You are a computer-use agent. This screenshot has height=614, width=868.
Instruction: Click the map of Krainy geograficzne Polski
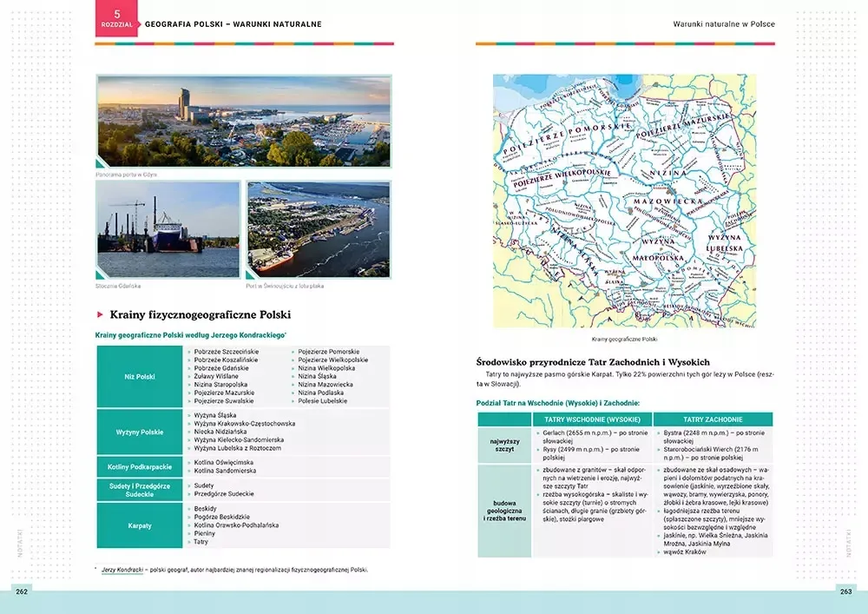624,201
